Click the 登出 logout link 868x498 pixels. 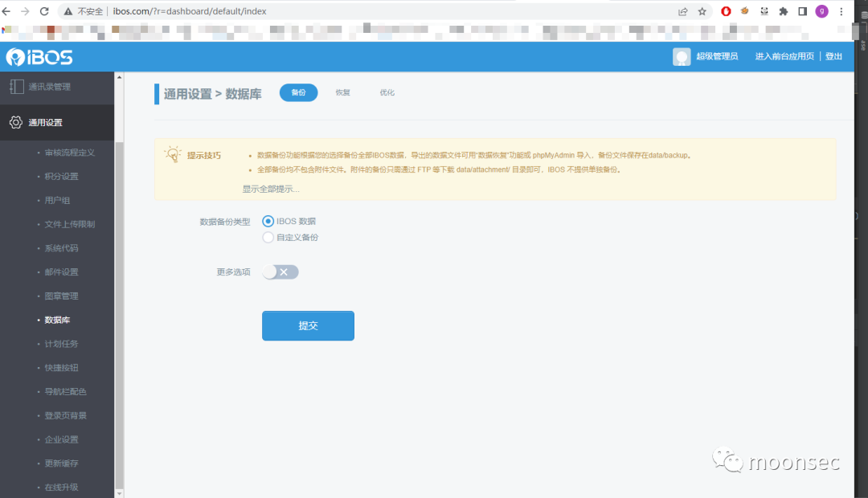pyautogui.click(x=834, y=57)
